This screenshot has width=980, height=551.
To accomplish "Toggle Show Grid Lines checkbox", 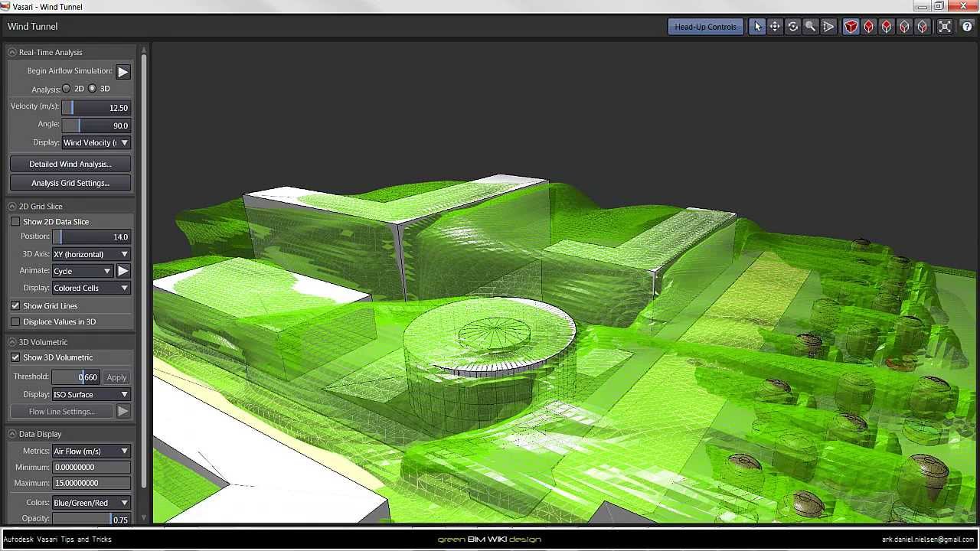I will [15, 305].
